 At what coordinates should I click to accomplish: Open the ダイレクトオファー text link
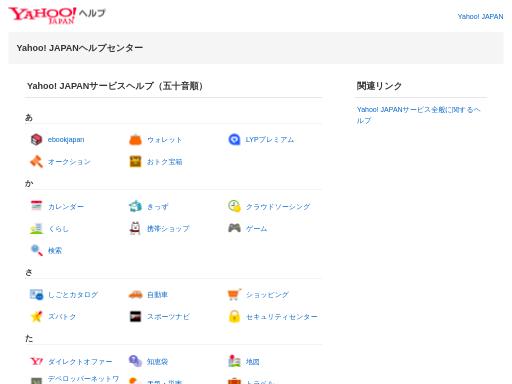point(80,361)
